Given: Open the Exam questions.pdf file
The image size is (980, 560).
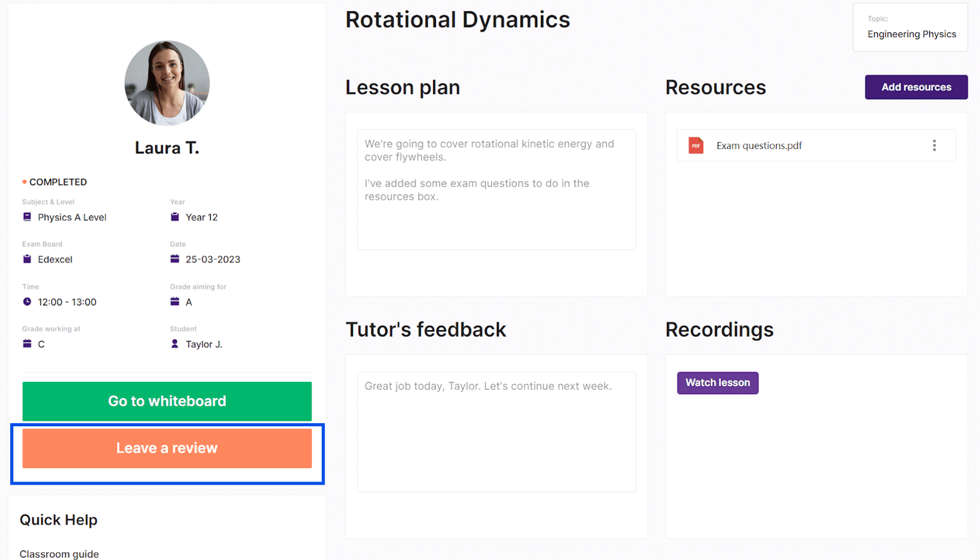Looking at the screenshot, I should 759,146.
